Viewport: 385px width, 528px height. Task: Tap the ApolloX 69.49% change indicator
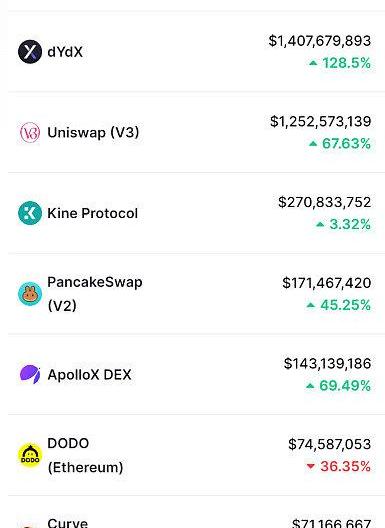coord(338,386)
